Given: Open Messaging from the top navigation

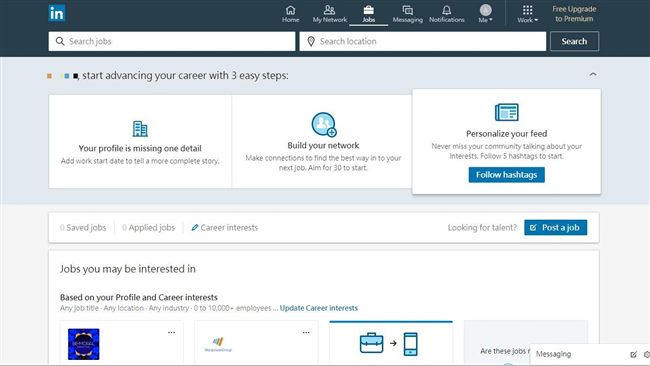Looking at the screenshot, I should click(407, 14).
